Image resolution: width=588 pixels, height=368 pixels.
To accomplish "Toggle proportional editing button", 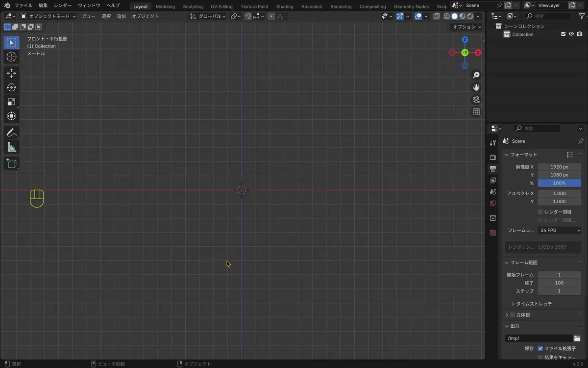I will point(271,16).
